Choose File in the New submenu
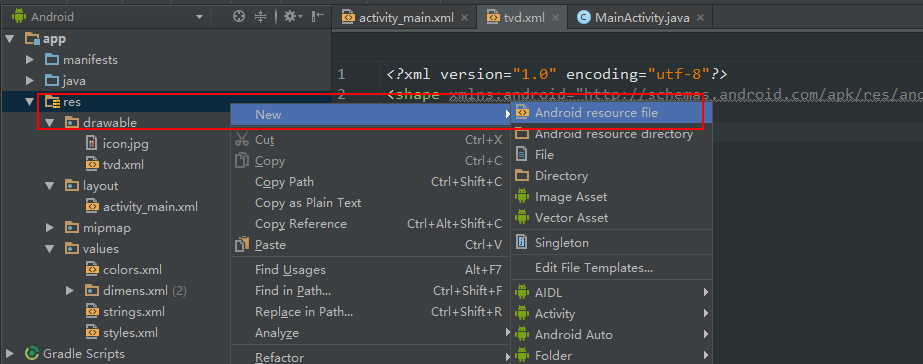 coord(612,155)
